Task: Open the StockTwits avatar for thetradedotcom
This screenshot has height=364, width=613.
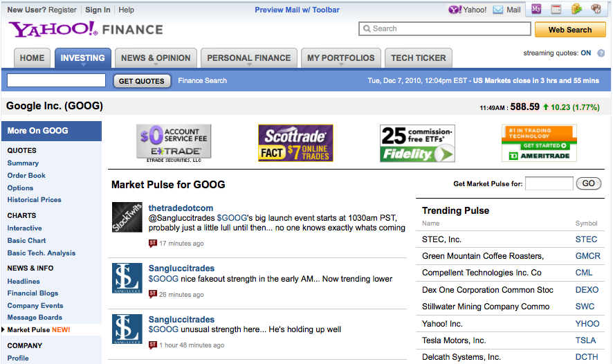Action: click(x=127, y=217)
